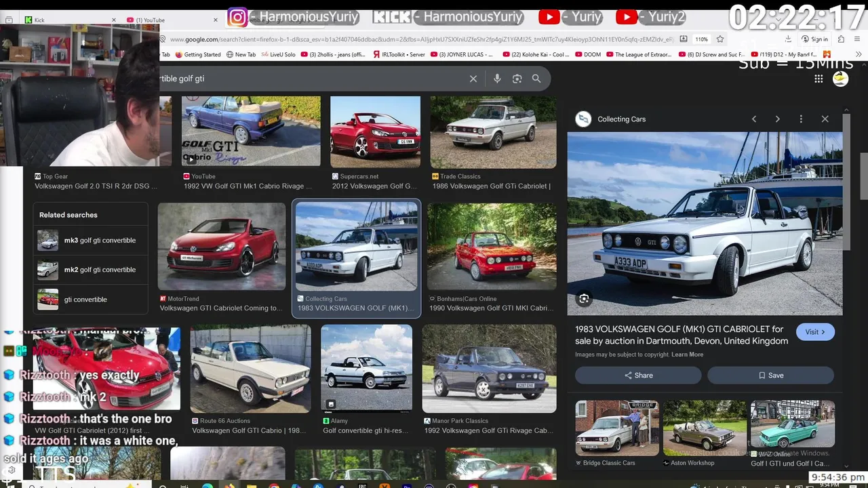The image size is (868, 488).
Task: Show more bookmarks with the chevron
Action: tap(859, 55)
